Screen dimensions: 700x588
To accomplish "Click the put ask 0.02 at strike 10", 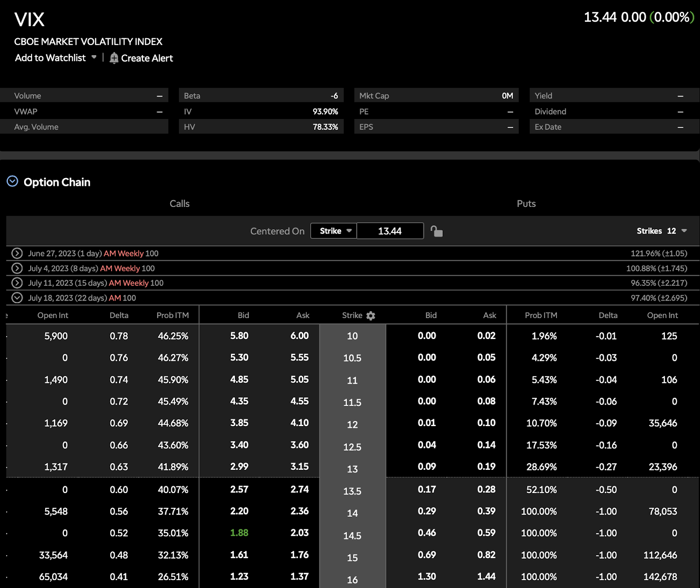I will tap(486, 336).
